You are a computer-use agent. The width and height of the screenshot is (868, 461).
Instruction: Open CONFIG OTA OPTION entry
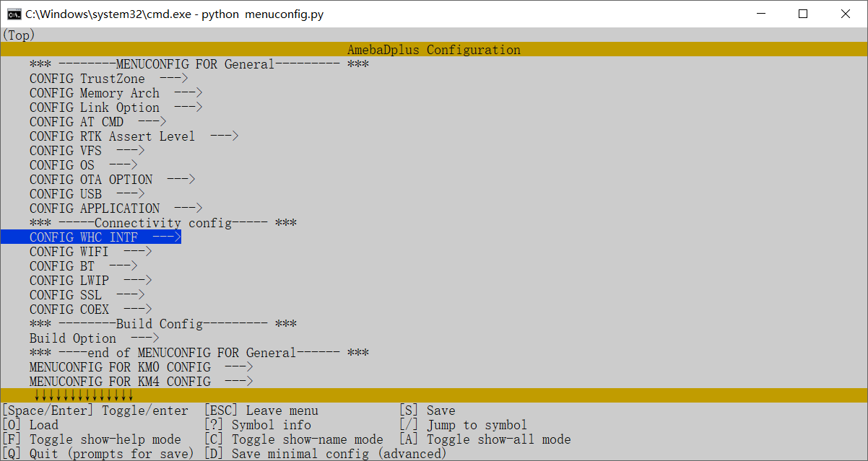point(112,180)
